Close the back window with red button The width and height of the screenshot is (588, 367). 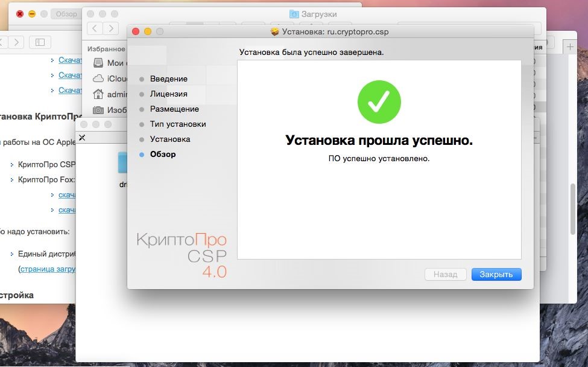(x=20, y=14)
